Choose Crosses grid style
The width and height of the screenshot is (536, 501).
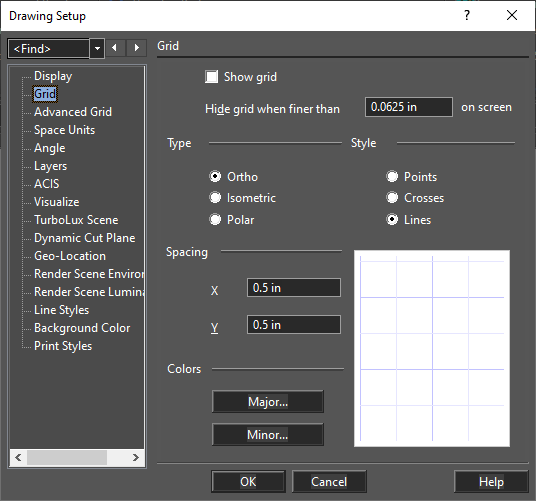(x=392, y=198)
